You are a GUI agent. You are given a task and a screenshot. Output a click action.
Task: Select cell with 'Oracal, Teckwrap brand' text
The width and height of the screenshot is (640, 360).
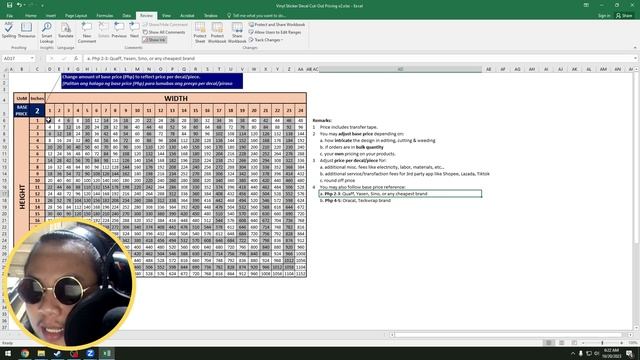(x=355, y=200)
